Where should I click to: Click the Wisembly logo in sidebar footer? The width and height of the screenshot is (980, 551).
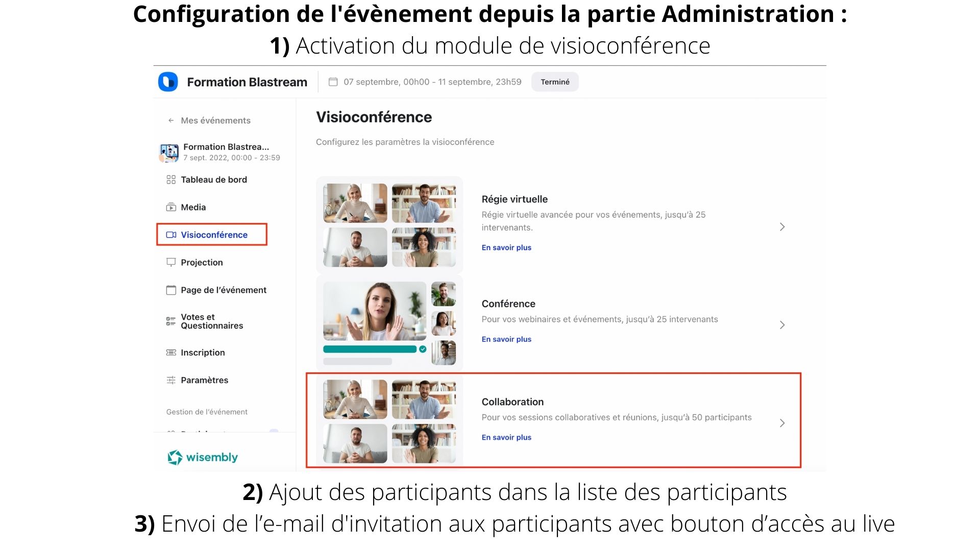coord(203,457)
